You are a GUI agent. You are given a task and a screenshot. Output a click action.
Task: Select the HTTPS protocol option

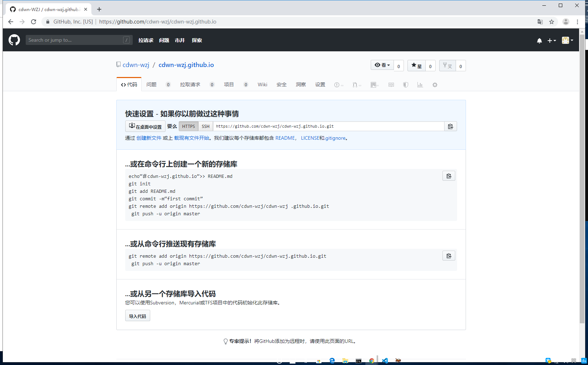point(188,126)
